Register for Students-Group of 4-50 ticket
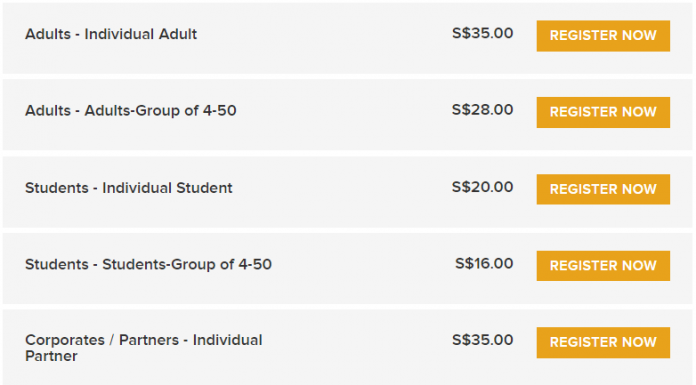 pyautogui.click(x=603, y=266)
